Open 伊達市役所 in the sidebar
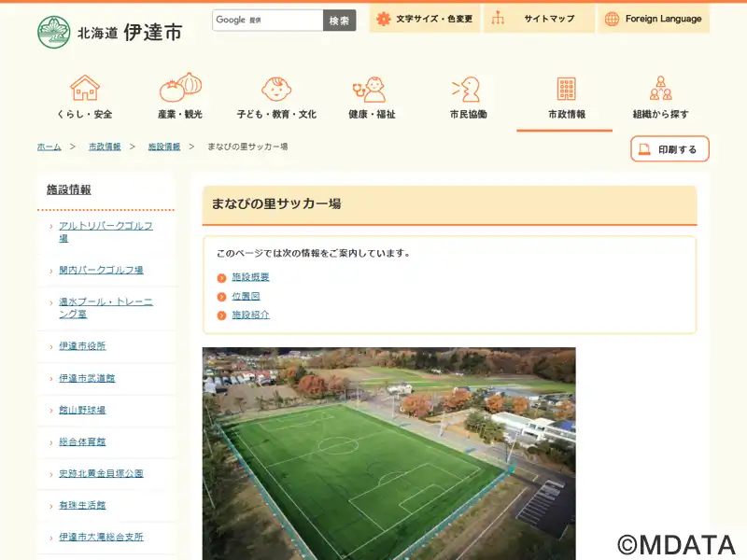 click(82, 345)
